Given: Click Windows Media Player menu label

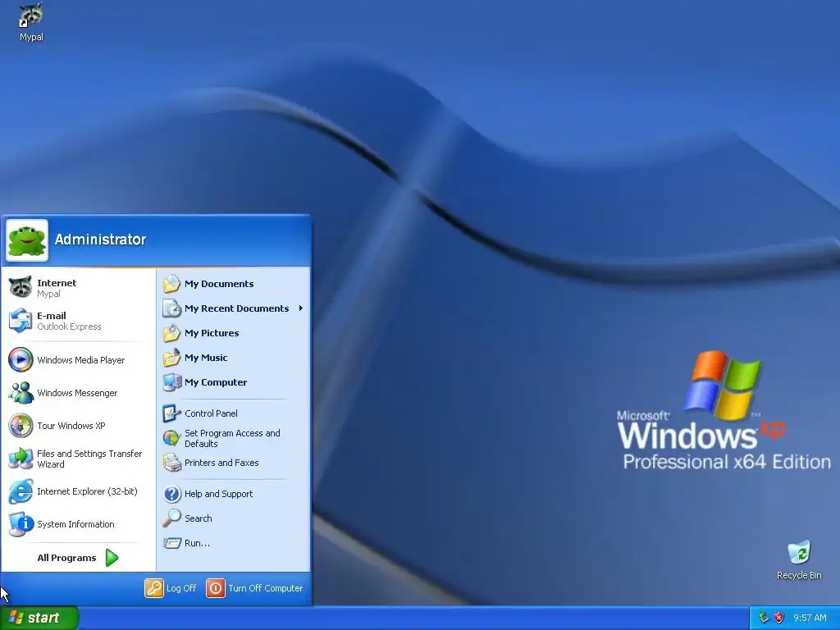Looking at the screenshot, I should (81, 360).
